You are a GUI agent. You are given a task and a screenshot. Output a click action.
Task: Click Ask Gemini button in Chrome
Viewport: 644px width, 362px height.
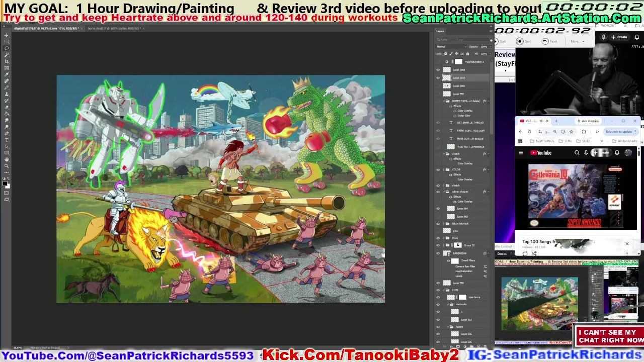588,121
